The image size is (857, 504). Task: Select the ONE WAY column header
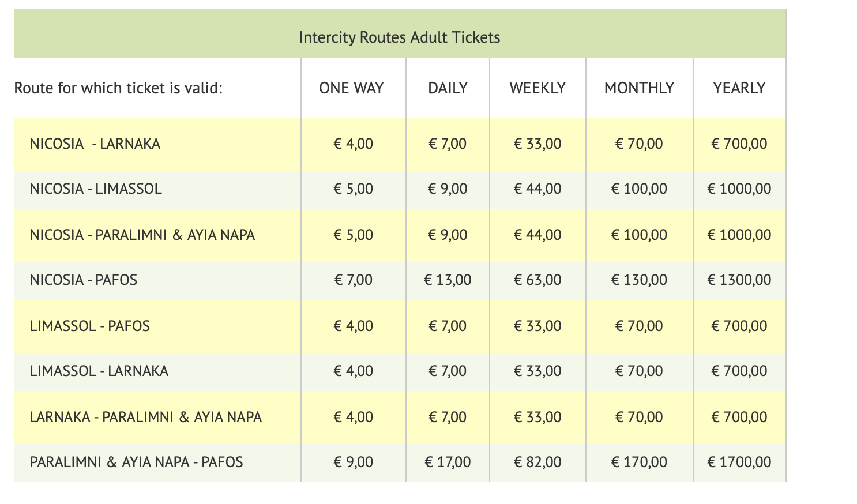pyautogui.click(x=351, y=88)
